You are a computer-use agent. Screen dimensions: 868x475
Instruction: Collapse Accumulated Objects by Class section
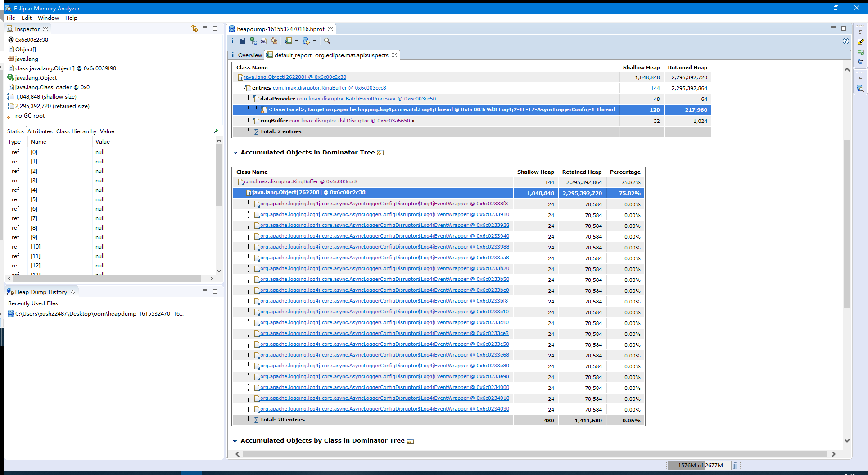pyautogui.click(x=235, y=441)
